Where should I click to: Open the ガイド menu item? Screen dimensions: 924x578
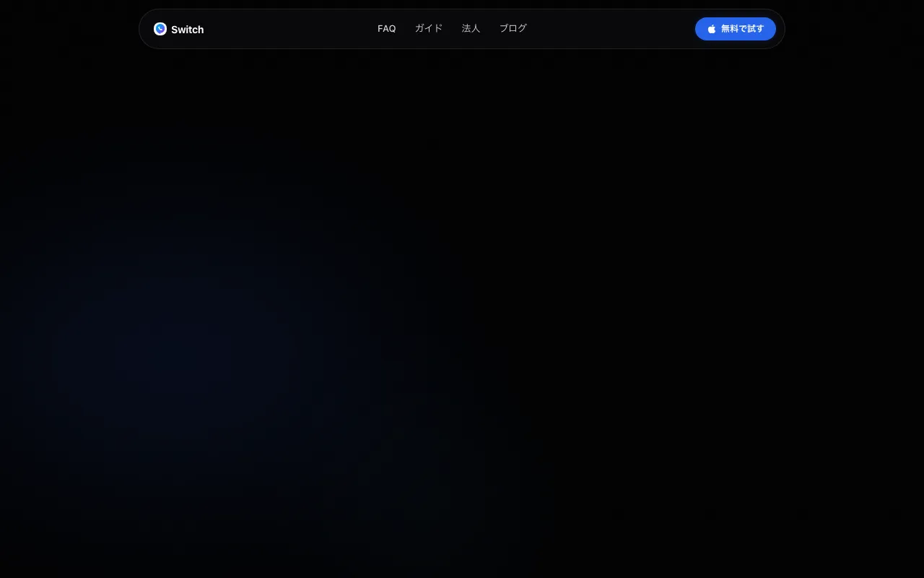click(x=429, y=28)
